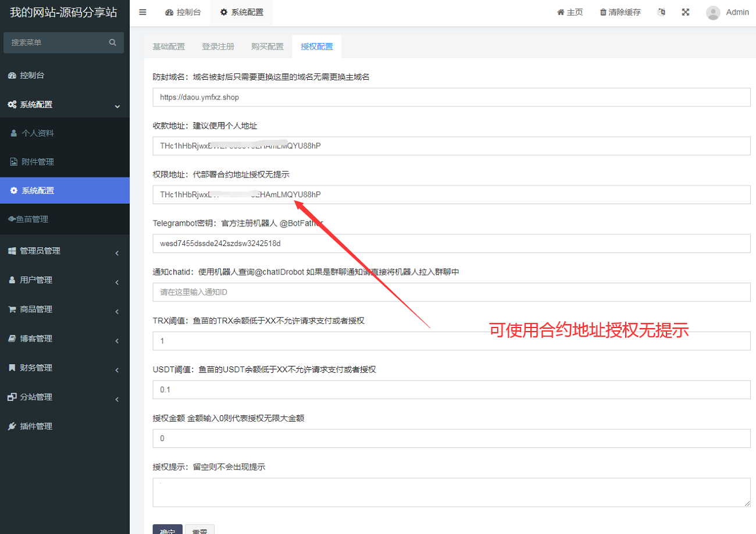Click the 清除缓存 trash icon
This screenshot has height=534, width=756.
[603, 12]
